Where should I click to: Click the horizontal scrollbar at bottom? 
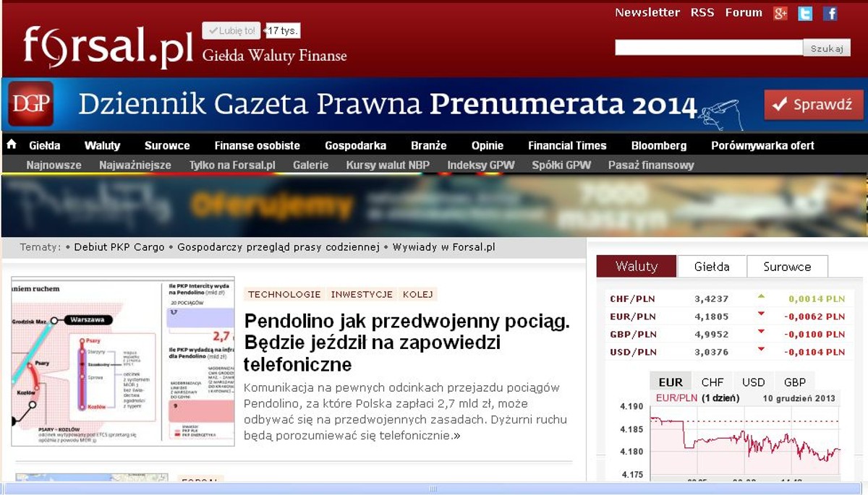point(434,488)
